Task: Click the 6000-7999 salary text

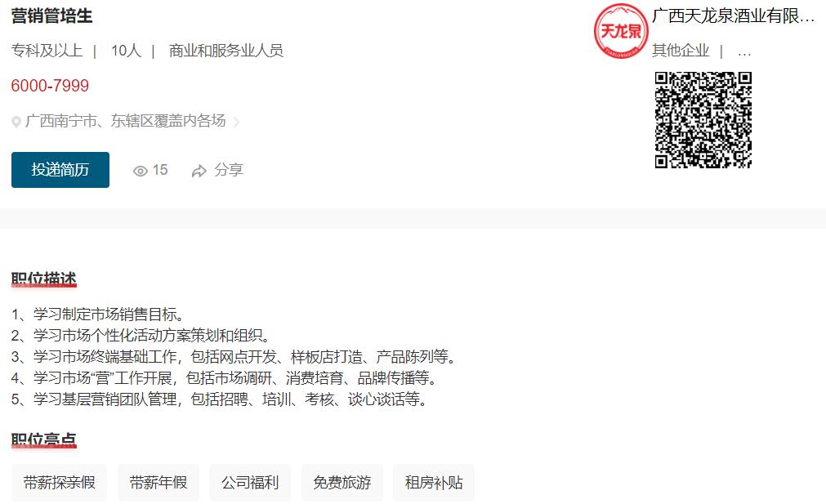Action: (x=50, y=85)
